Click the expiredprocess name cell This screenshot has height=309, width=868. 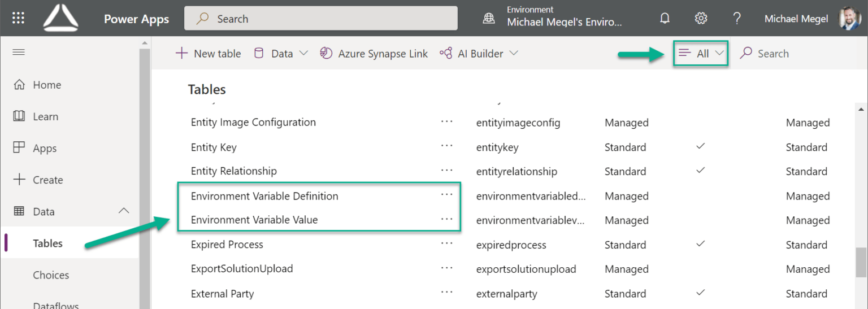coord(511,245)
